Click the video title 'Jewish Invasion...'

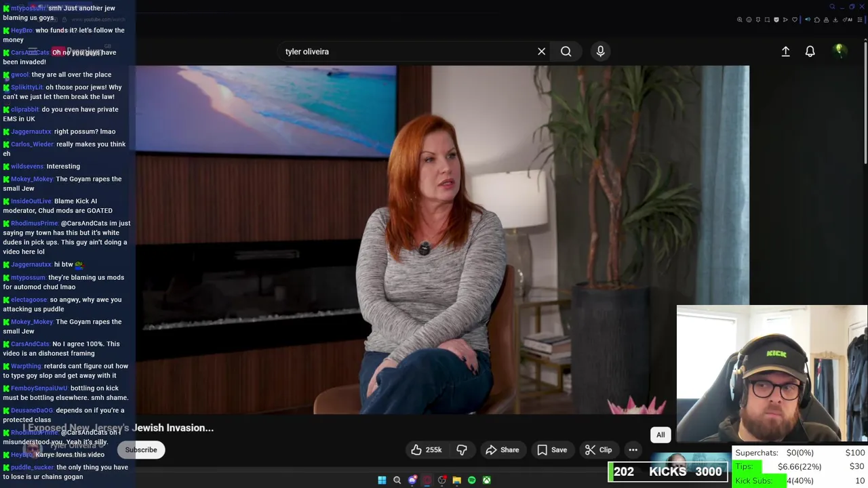pos(174,428)
